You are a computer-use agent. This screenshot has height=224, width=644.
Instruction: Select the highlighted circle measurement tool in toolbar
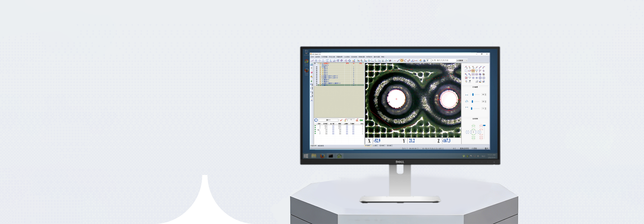(x=402, y=60)
